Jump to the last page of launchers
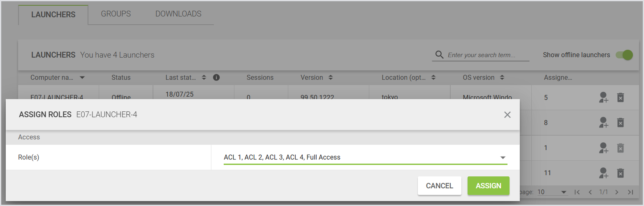The height and width of the screenshot is (206, 644). 630,192
